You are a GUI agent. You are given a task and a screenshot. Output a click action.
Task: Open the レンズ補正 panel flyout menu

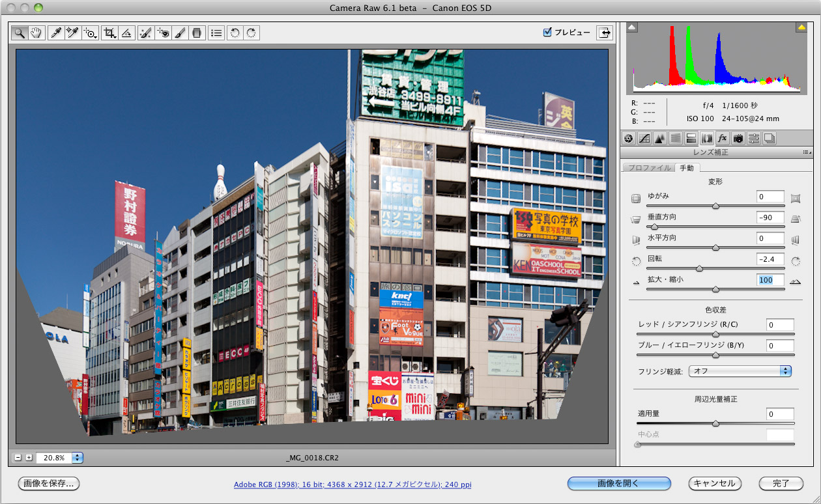pos(807,152)
